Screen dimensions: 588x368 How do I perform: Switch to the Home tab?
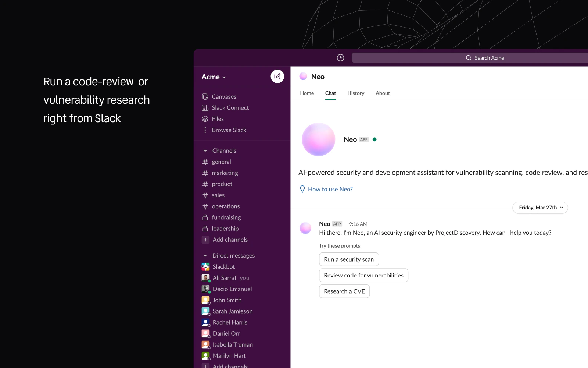point(307,93)
